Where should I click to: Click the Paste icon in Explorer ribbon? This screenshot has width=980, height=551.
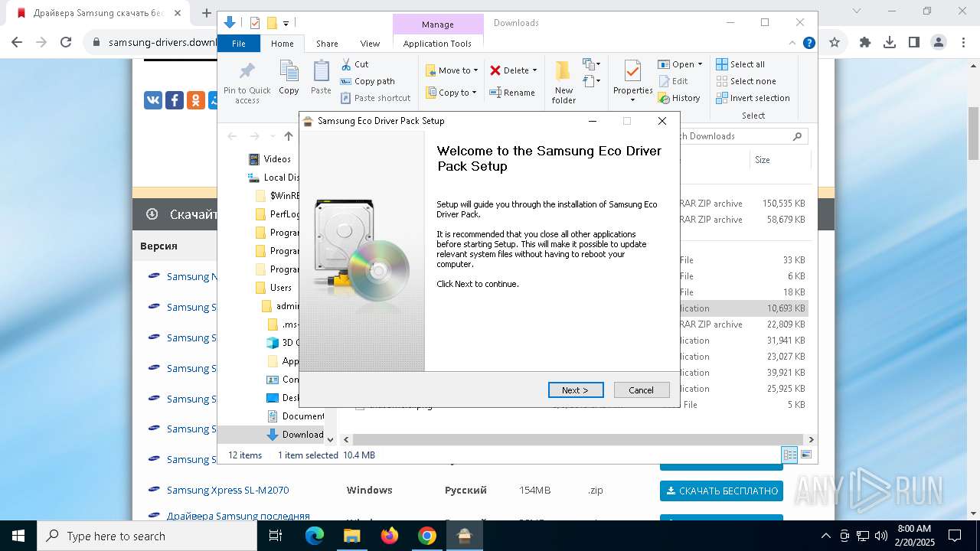tap(321, 77)
